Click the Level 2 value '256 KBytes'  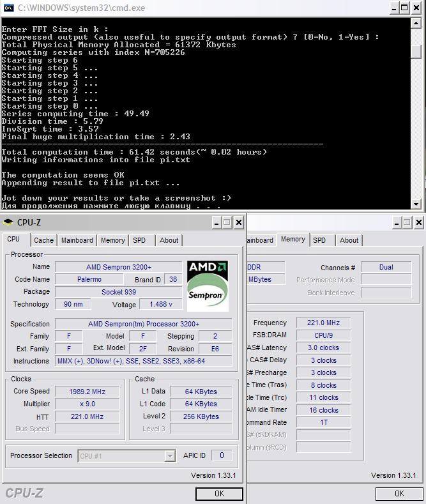tap(201, 416)
